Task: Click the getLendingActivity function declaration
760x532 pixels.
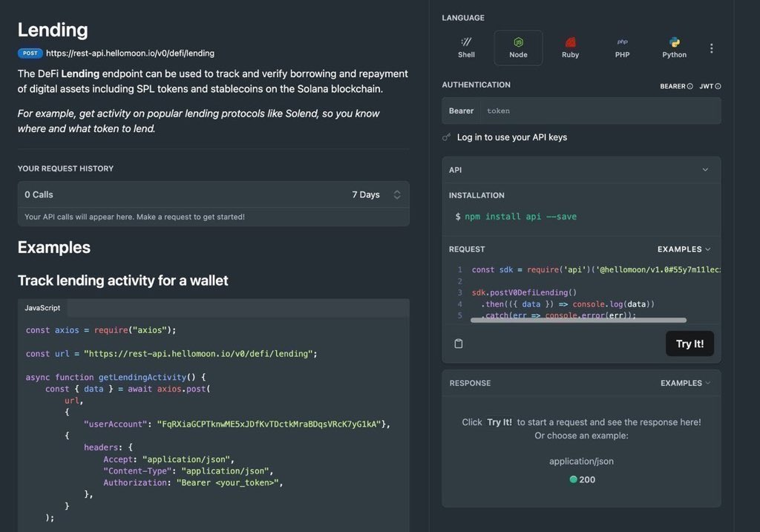Action: pyautogui.click(x=115, y=377)
